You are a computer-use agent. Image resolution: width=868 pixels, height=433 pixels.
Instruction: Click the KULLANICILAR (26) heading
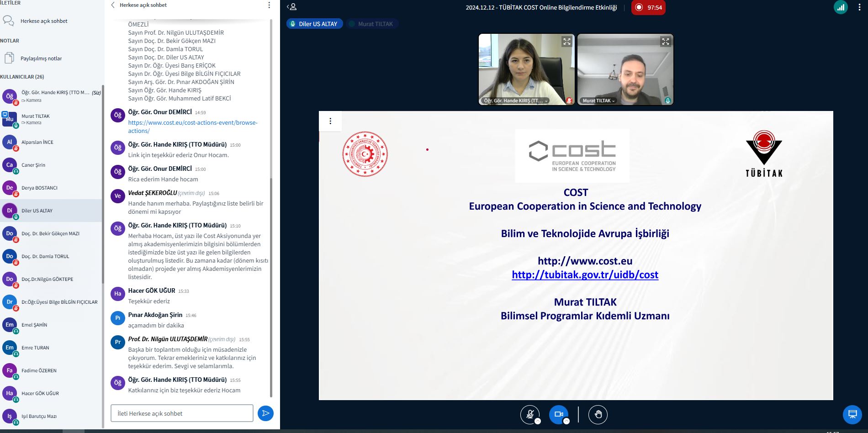click(22, 77)
